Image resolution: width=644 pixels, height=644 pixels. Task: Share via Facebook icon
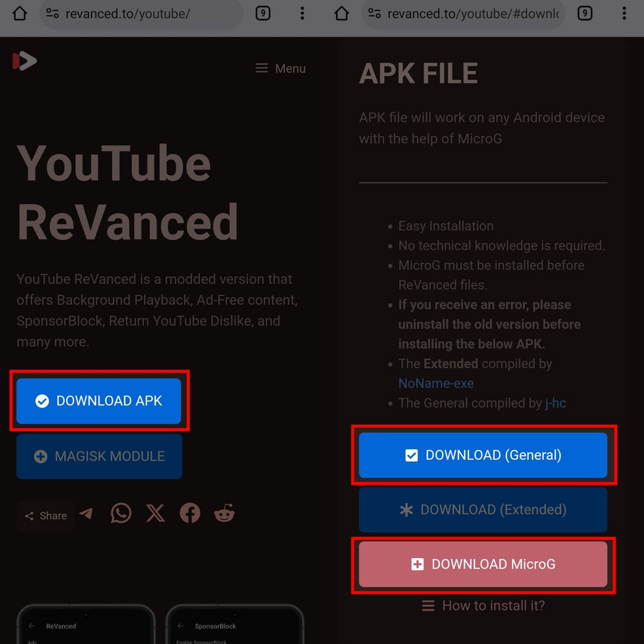coord(190,513)
